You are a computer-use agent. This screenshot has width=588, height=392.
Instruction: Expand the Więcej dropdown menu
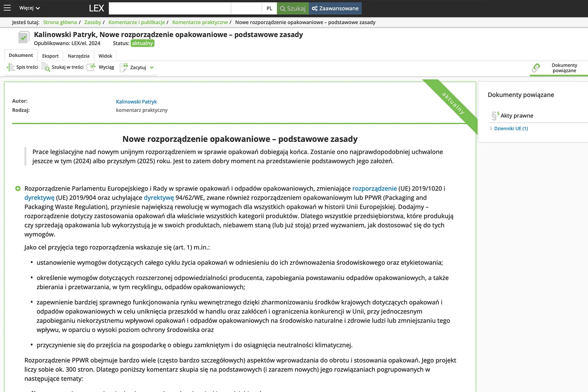(x=29, y=8)
